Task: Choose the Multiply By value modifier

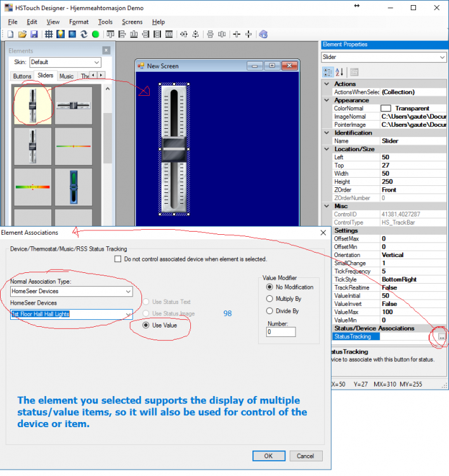Action: pyautogui.click(x=270, y=298)
